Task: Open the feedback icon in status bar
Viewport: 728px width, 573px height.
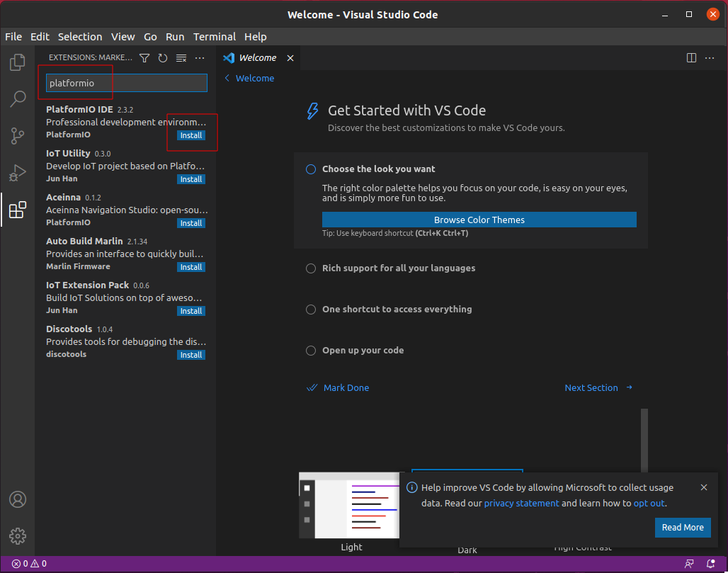Action: click(x=689, y=564)
